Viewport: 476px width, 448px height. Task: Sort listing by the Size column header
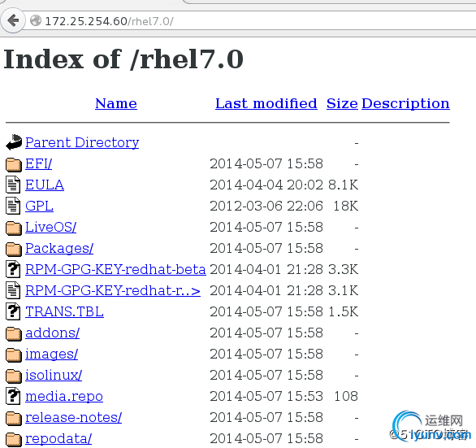click(x=342, y=103)
